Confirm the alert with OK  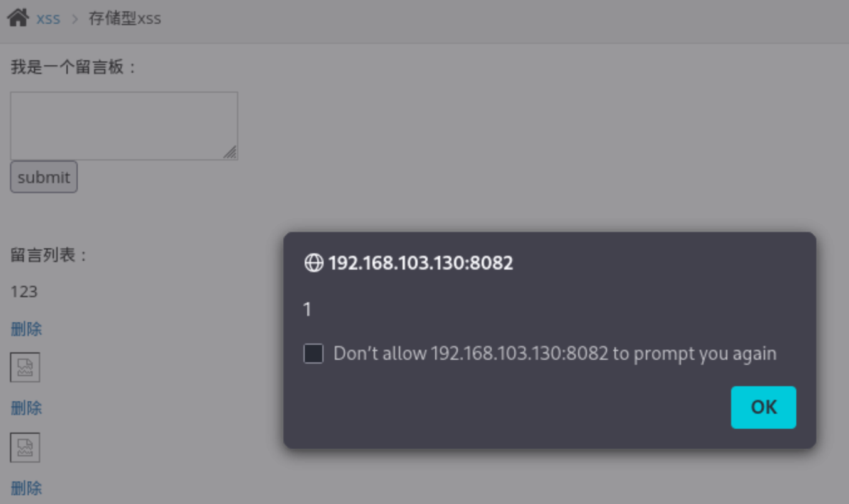(763, 407)
